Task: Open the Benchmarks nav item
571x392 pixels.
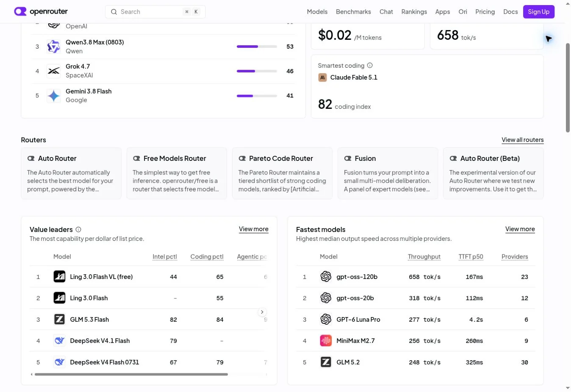Action: [x=353, y=12]
